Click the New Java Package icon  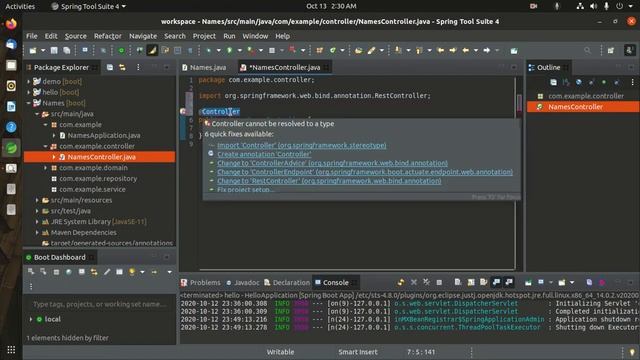click(320, 50)
